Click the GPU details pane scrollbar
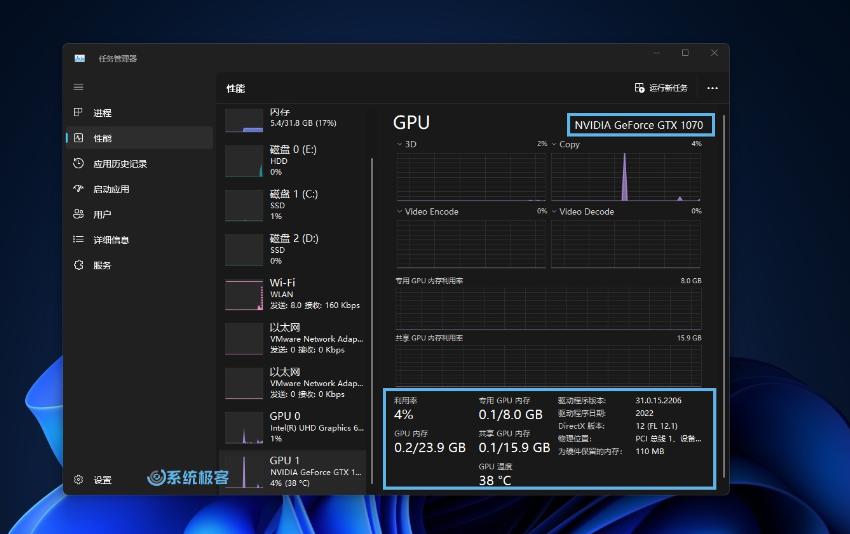 724,295
